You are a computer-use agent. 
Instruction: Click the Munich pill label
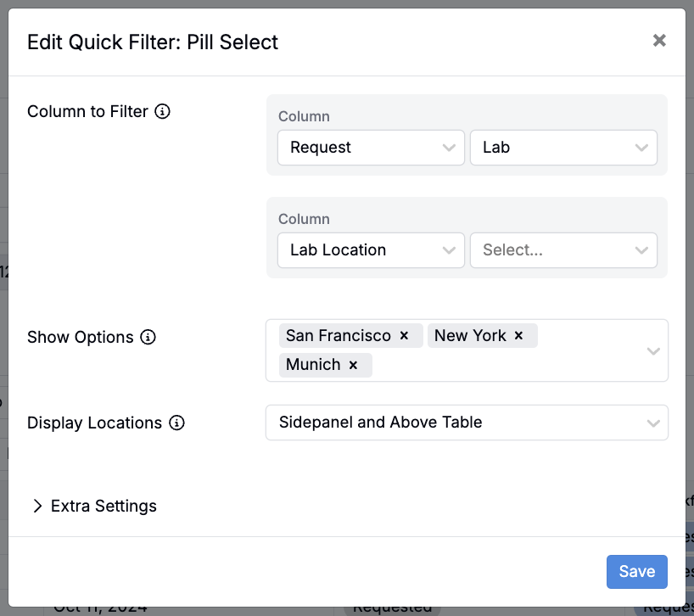(x=313, y=365)
